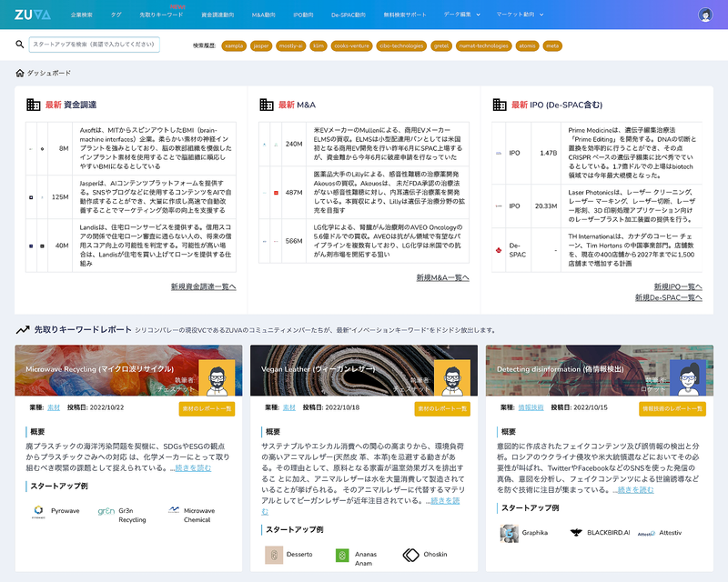Select the cooks-venture search history tag
The width and height of the screenshot is (728, 582).
click(x=351, y=46)
